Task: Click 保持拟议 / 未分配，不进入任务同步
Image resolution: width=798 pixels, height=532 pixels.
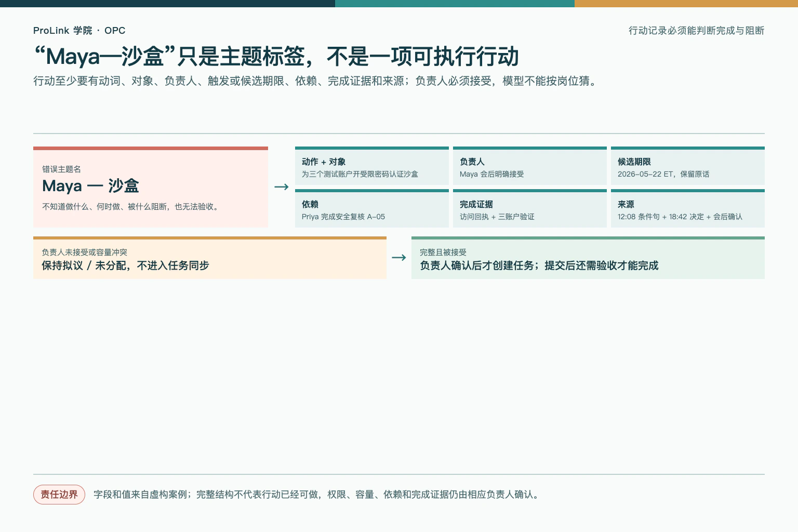Action: click(125, 265)
